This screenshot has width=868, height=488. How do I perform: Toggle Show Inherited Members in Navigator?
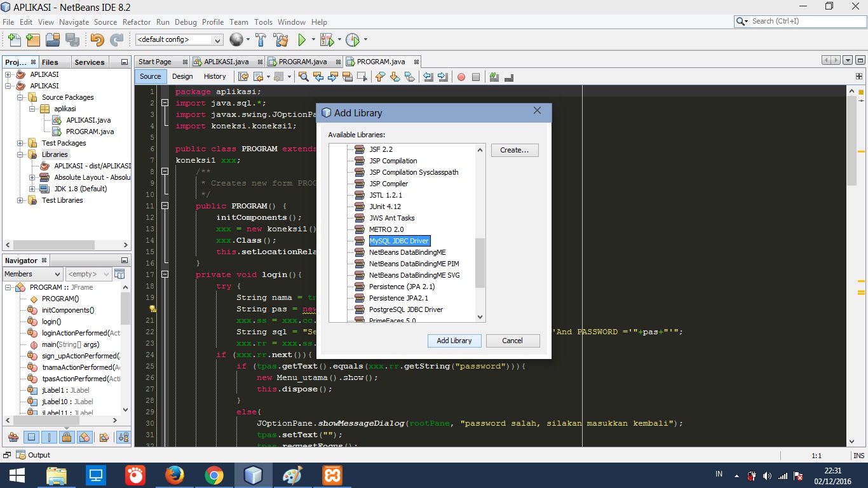[13, 437]
